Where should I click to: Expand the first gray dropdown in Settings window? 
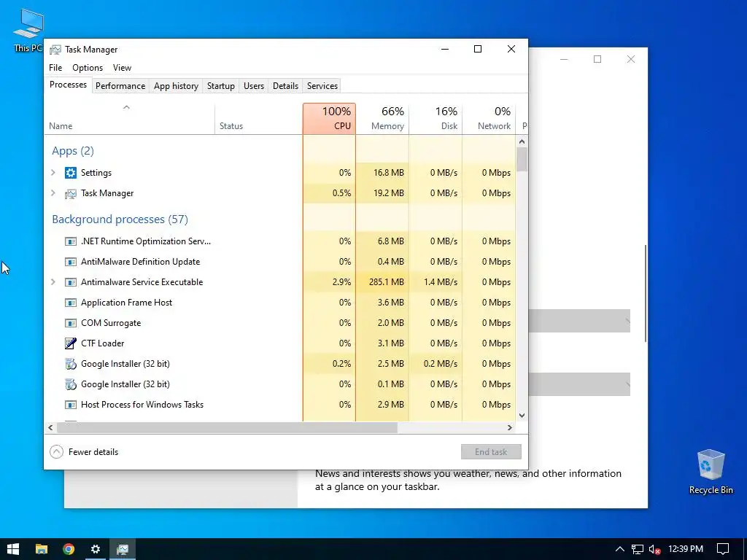578,321
